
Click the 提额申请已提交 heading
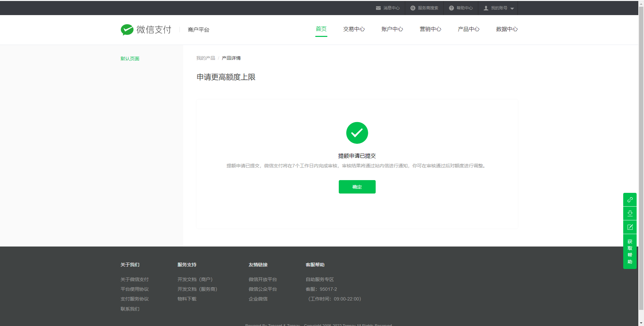pos(357,156)
